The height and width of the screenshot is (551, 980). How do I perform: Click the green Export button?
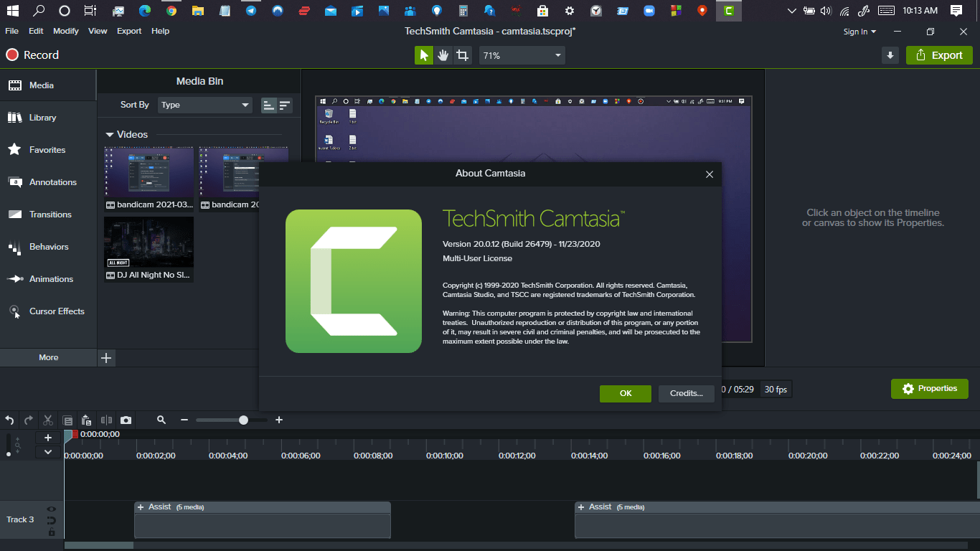pos(939,55)
